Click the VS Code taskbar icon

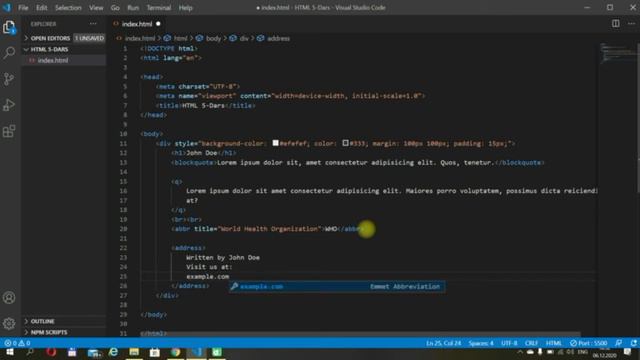[196, 352]
